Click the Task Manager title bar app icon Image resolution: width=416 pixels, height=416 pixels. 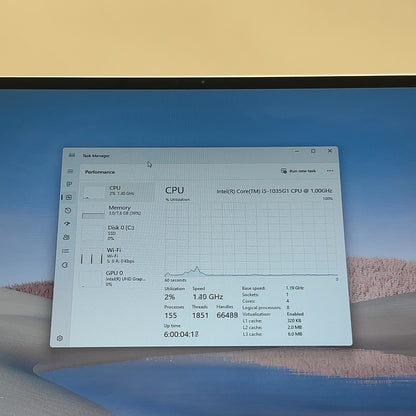pyautogui.click(x=72, y=155)
